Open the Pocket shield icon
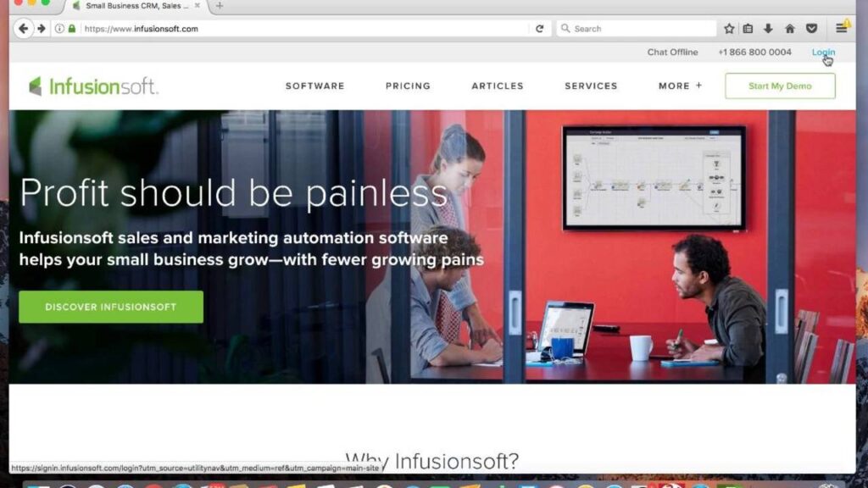This screenshot has width=868, height=488. pos(811,29)
